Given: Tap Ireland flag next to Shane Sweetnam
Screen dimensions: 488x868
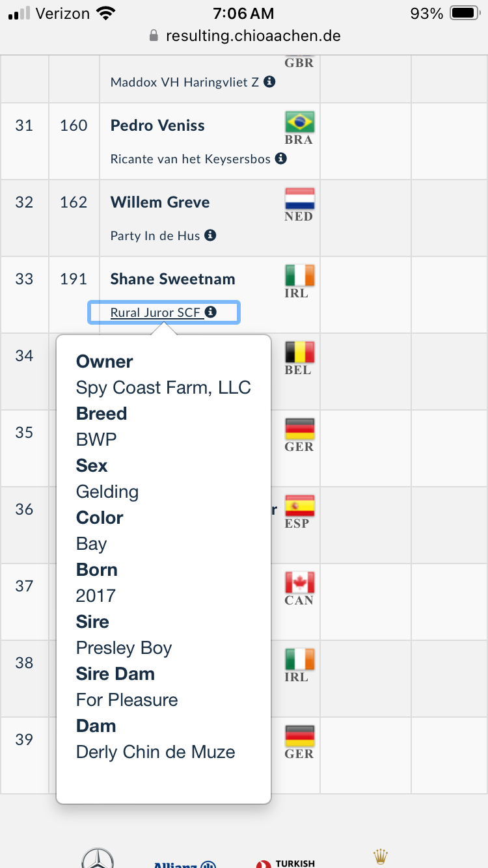Looking at the screenshot, I should 299,275.
